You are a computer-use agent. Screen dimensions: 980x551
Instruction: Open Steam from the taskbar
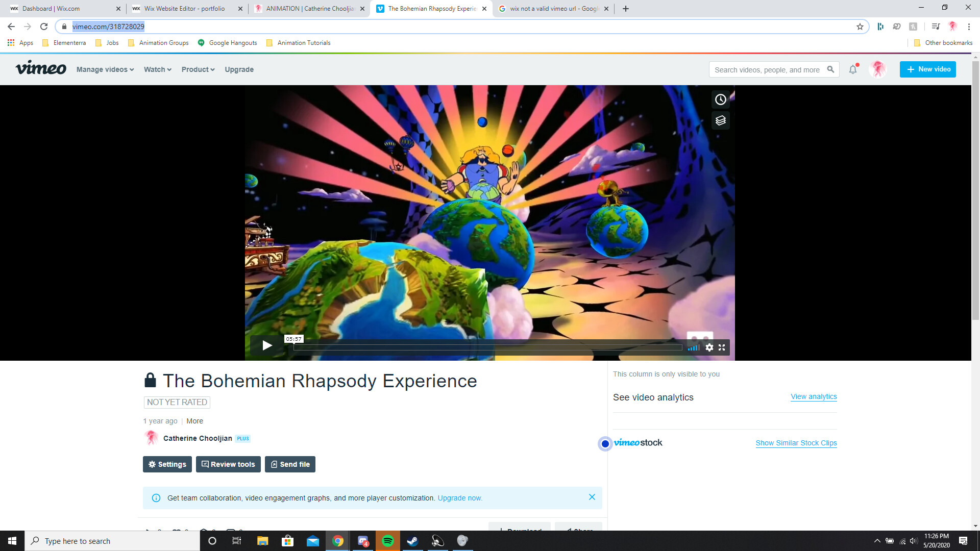412,541
